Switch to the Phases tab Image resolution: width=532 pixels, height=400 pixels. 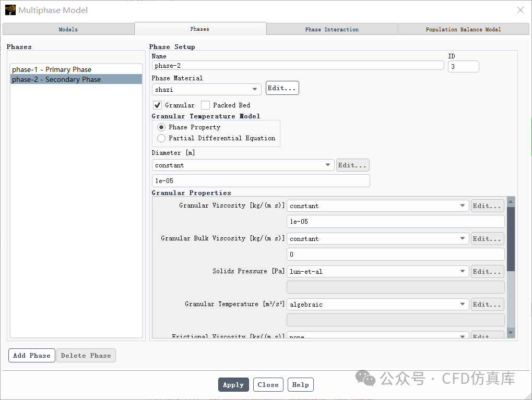tap(200, 29)
